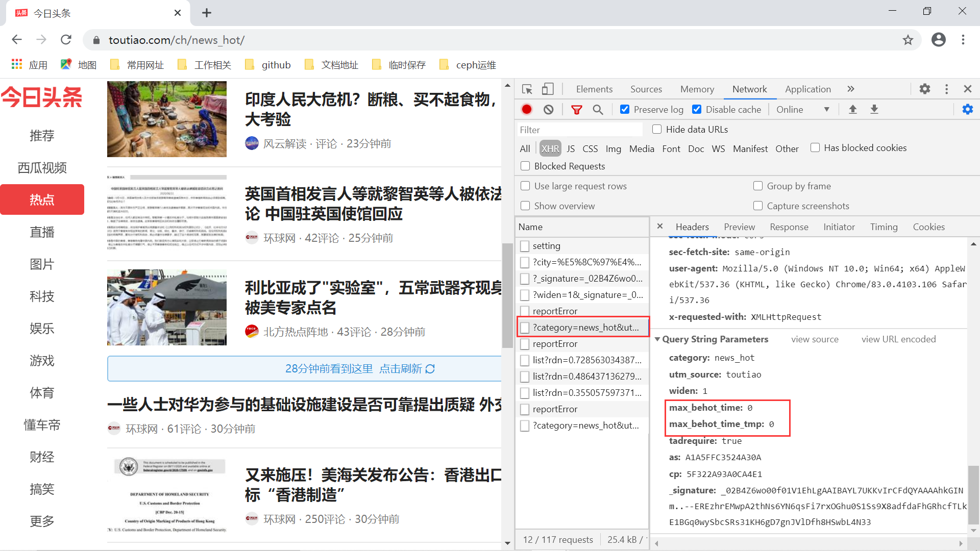Open the Chrome three-dot menu

[963, 40]
